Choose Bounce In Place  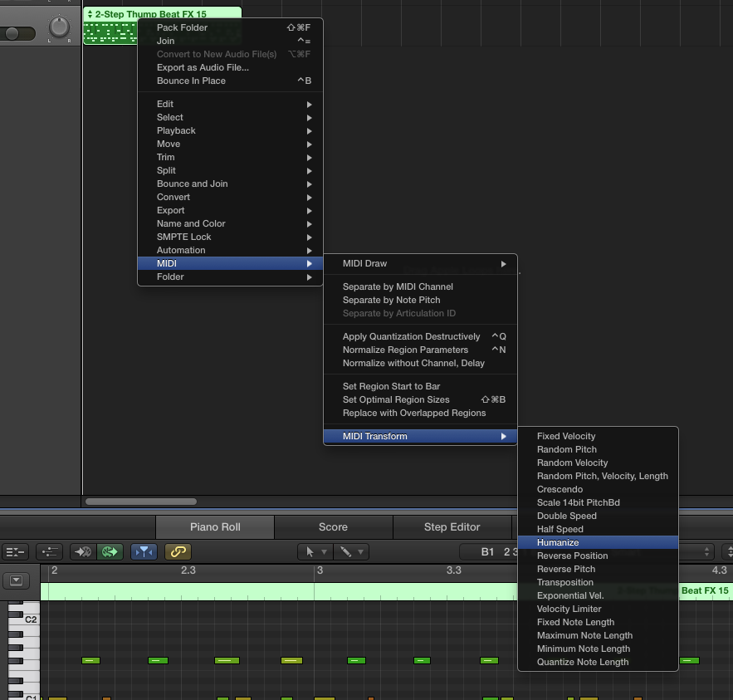pyautogui.click(x=230, y=81)
